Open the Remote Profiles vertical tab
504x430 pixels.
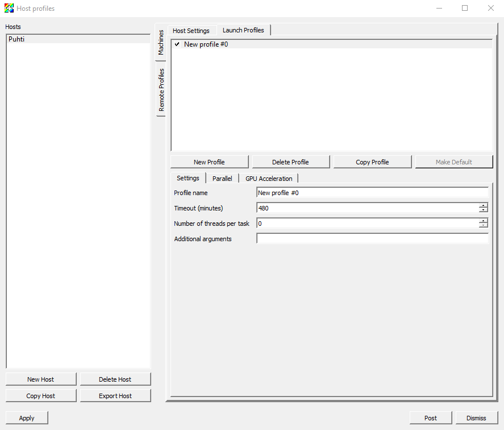[161, 89]
